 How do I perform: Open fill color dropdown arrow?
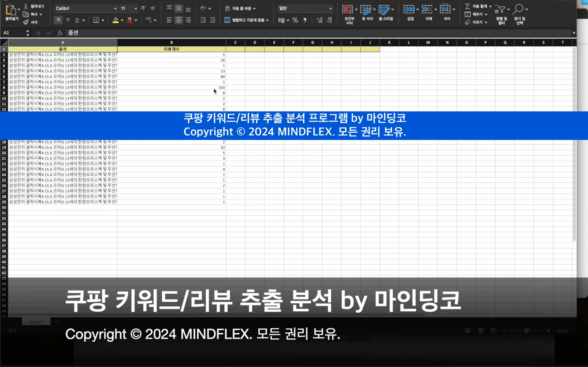tap(122, 20)
